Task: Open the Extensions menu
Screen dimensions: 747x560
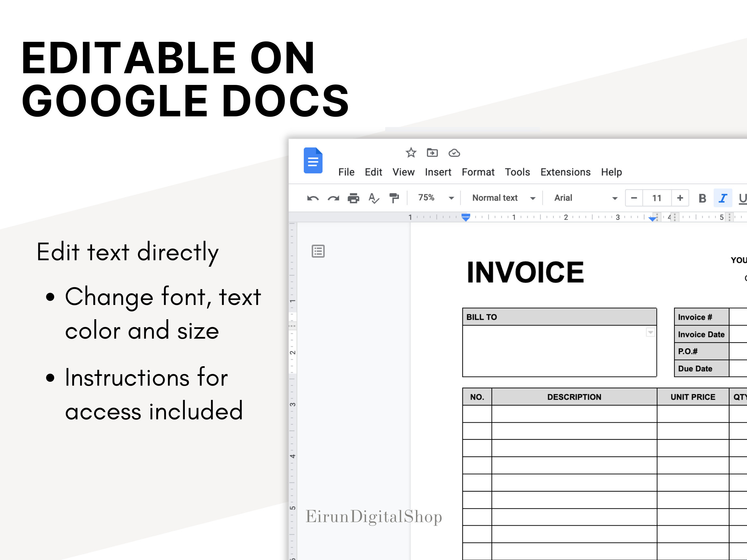Action: click(x=565, y=172)
